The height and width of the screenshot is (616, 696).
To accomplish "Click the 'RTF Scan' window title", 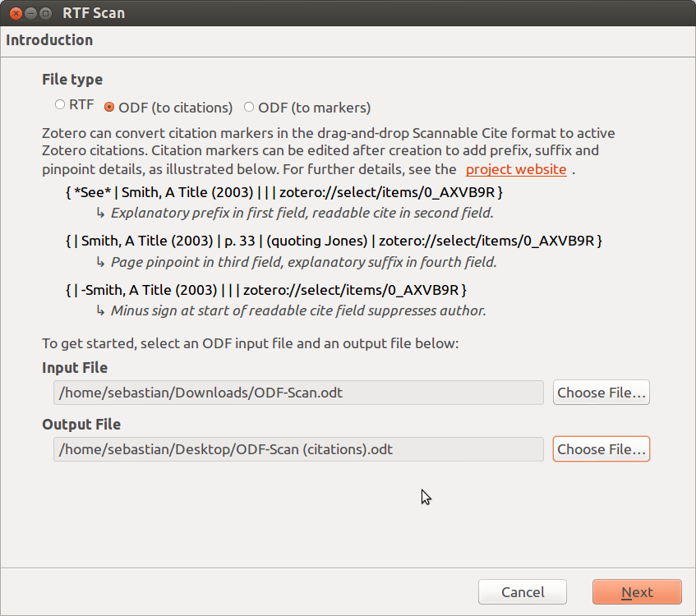I will pyautogui.click(x=94, y=13).
